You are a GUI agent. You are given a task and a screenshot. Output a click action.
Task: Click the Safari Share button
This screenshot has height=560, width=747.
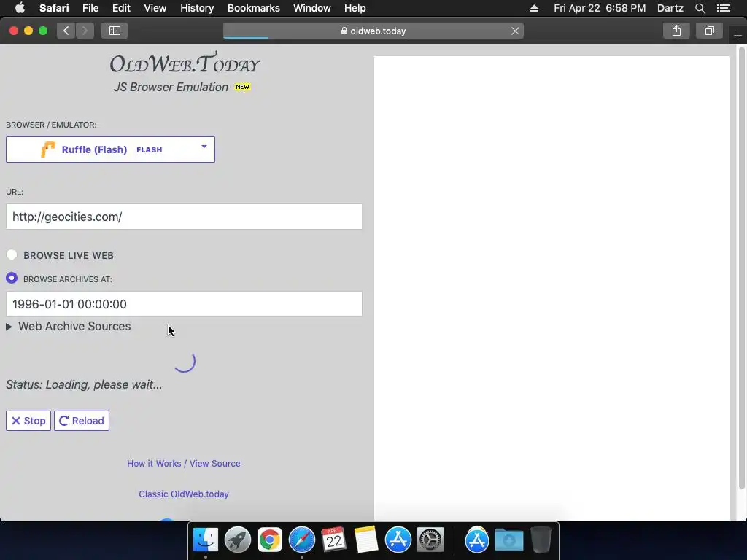click(x=676, y=31)
